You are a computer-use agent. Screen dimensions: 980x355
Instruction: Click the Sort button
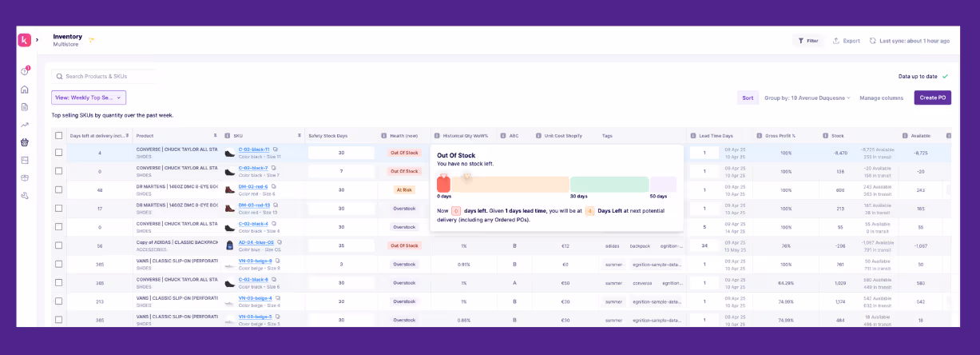pos(748,98)
